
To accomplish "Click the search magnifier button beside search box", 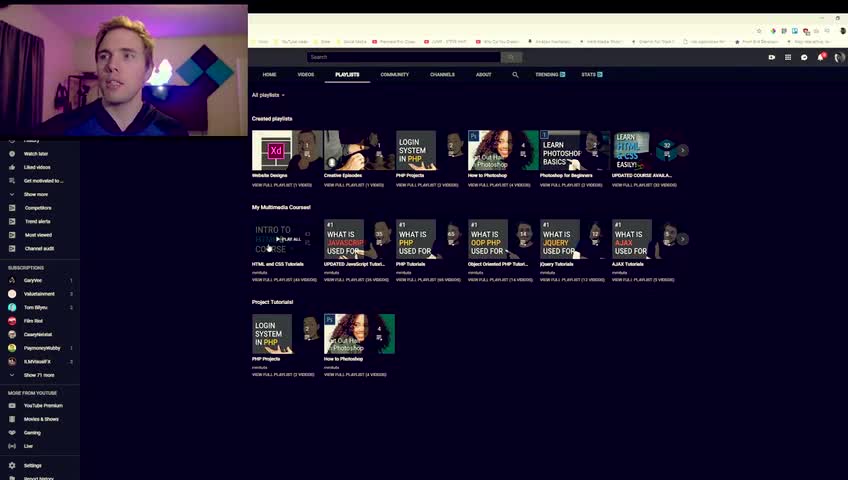I will click(x=511, y=57).
